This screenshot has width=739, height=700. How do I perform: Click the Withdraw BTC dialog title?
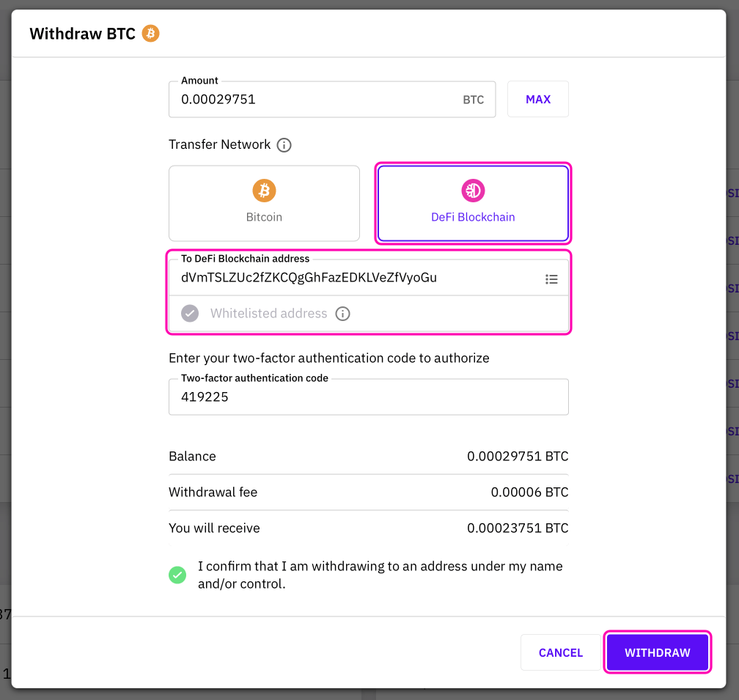click(82, 34)
